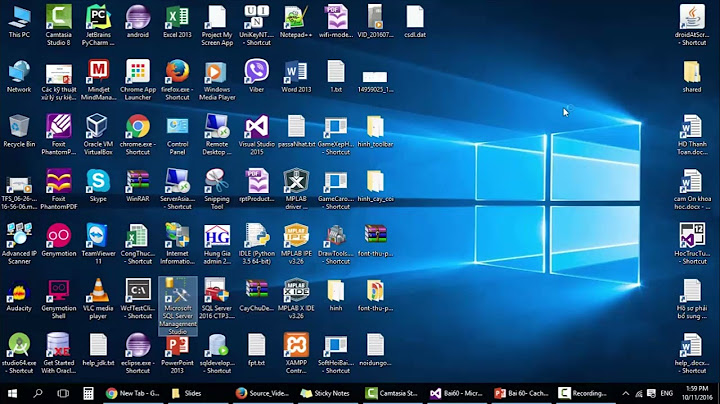Select the firefox.exe shortcut icon
The height and width of the screenshot is (404, 720).
177,79
